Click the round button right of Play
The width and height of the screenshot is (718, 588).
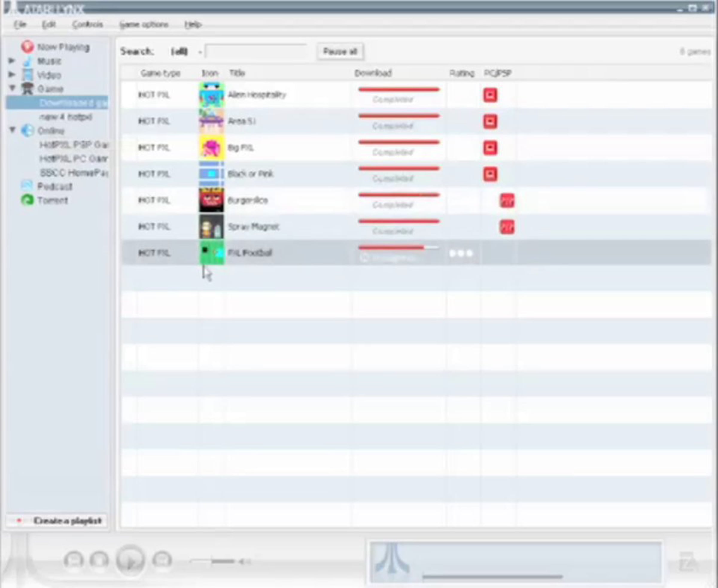[162, 560]
